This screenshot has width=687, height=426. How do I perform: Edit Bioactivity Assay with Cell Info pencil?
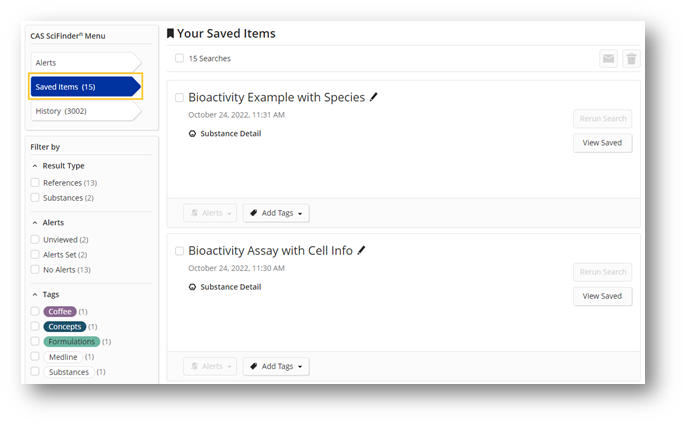[361, 250]
